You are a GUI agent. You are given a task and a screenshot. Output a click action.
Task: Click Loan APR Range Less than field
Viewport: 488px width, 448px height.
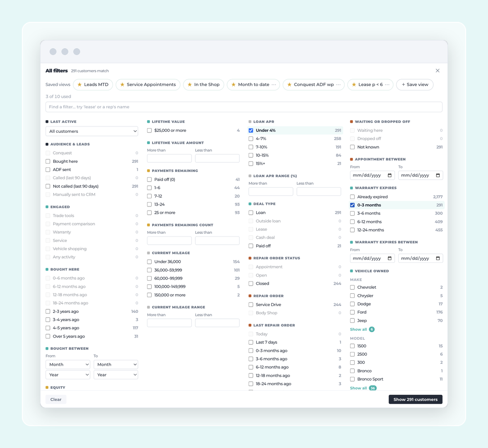click(x=319, y=191)
